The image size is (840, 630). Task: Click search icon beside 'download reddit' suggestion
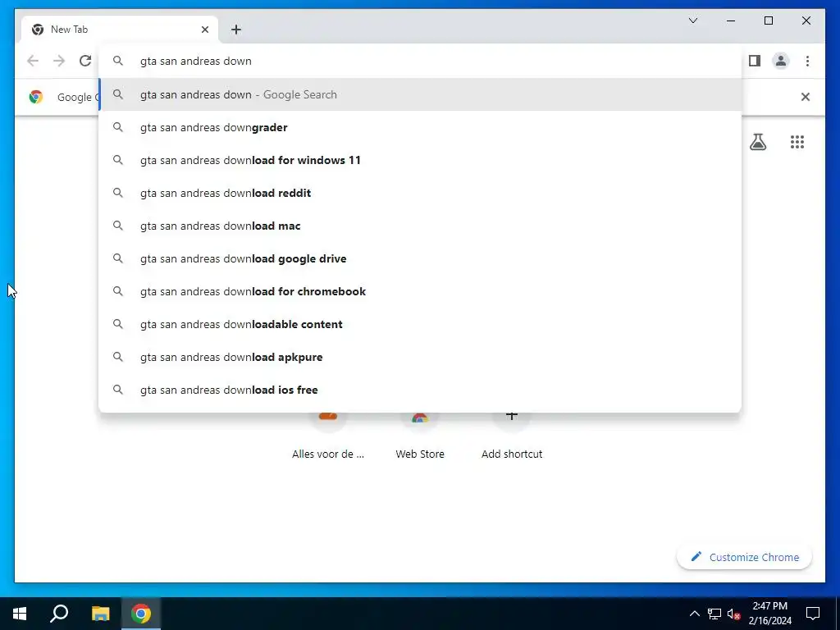pyautogui.click(x=118, y=193)
